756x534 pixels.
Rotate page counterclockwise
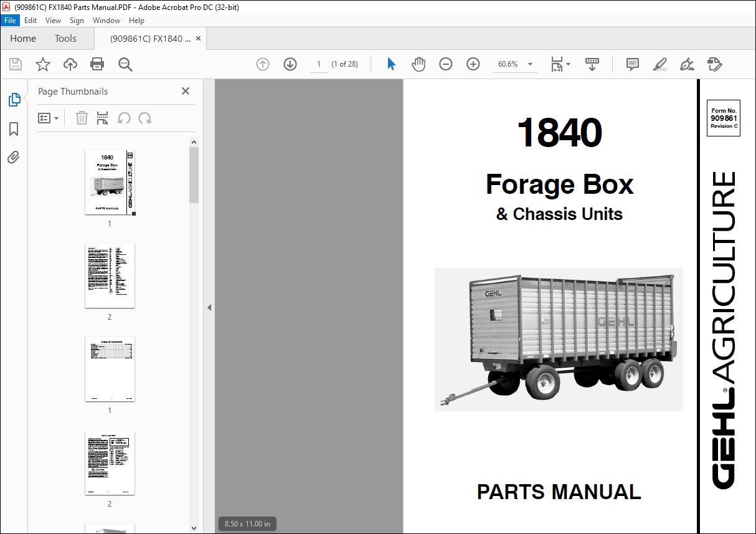click(124, 118)
